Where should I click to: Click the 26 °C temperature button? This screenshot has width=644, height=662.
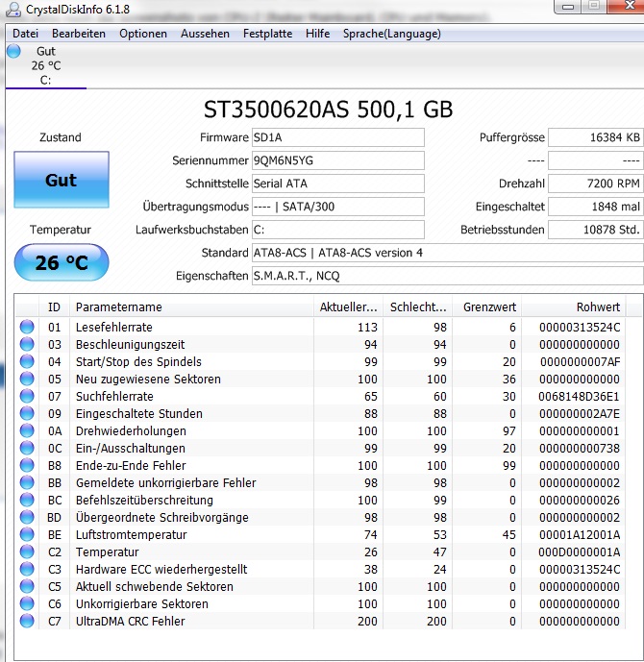pos(62,262)
